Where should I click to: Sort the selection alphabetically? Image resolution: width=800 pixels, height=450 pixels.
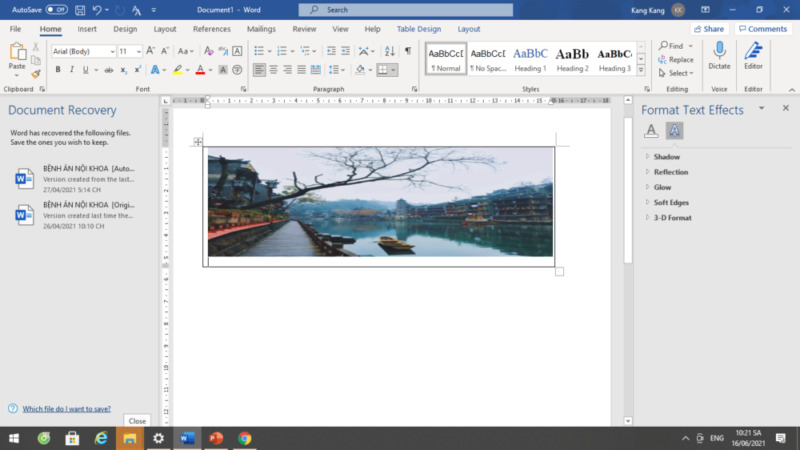pyautogui.click(x=390, y=51)
